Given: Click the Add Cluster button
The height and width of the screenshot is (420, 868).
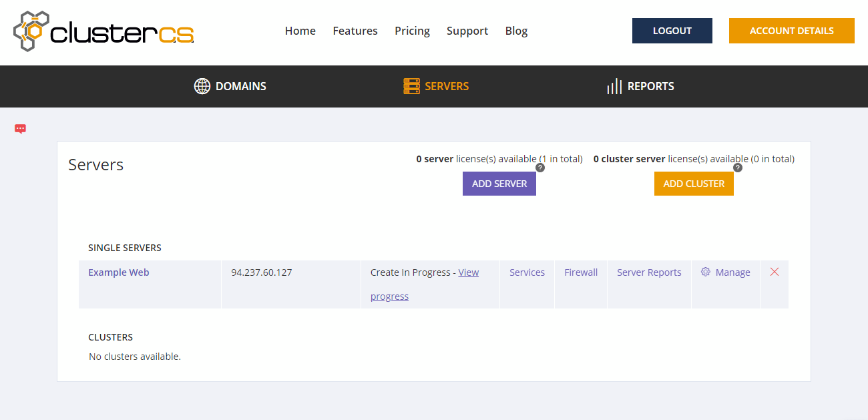Looking at the screenshot, I should pyautogui.click(x=694, y=184).
